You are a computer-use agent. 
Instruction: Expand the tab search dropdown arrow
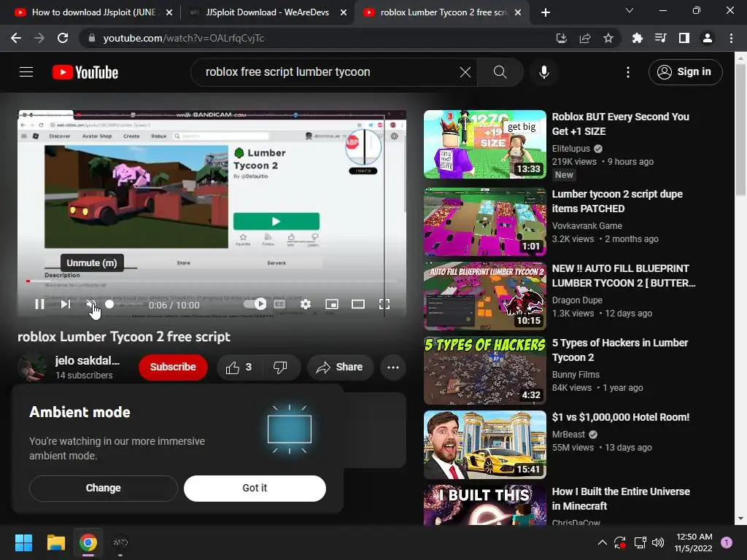(630, 10)
